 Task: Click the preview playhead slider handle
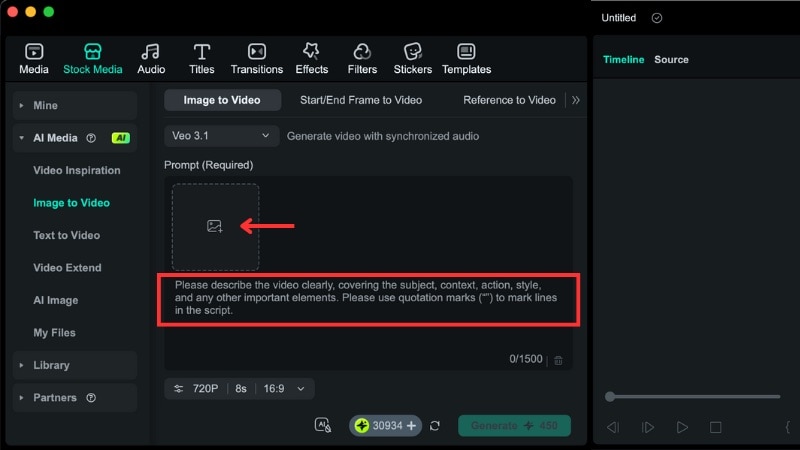click(x=610, y=396)
